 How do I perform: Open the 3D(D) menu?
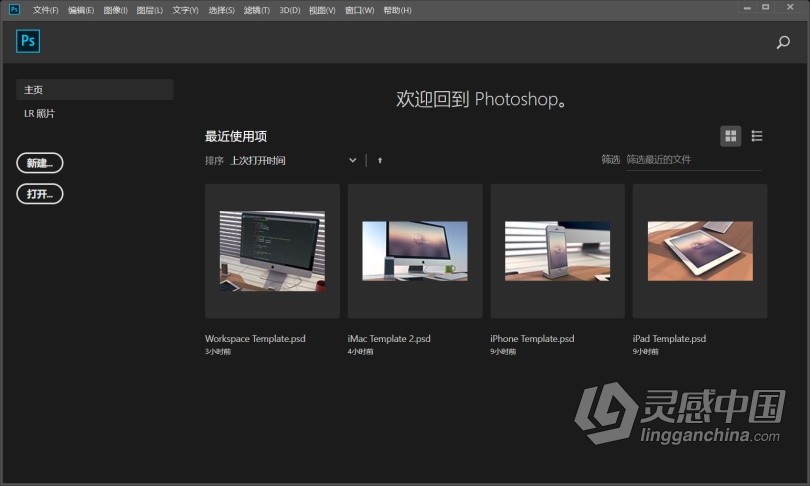(289, 10)
